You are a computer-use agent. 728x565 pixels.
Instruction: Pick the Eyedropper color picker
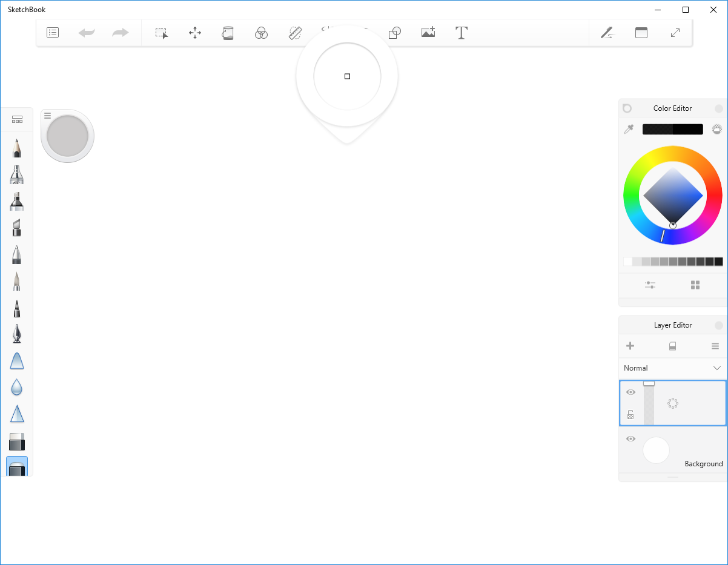coord(629,129)
